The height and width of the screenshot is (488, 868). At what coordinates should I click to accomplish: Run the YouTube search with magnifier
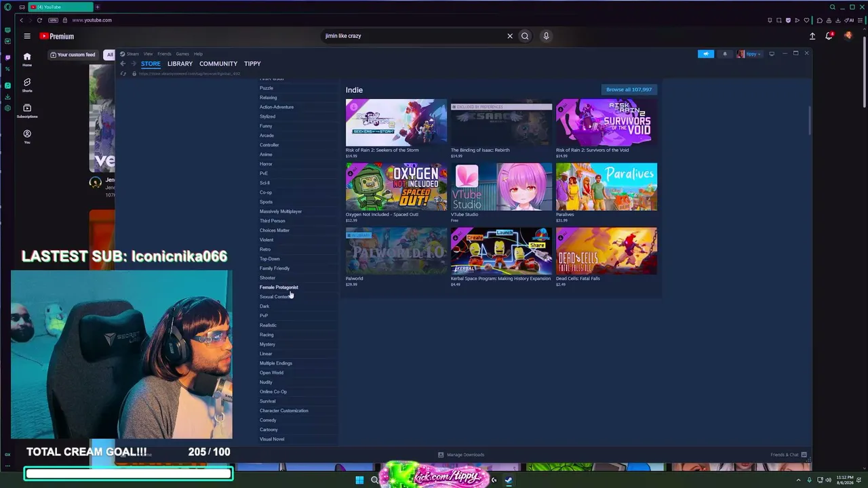tap(525, 36)
